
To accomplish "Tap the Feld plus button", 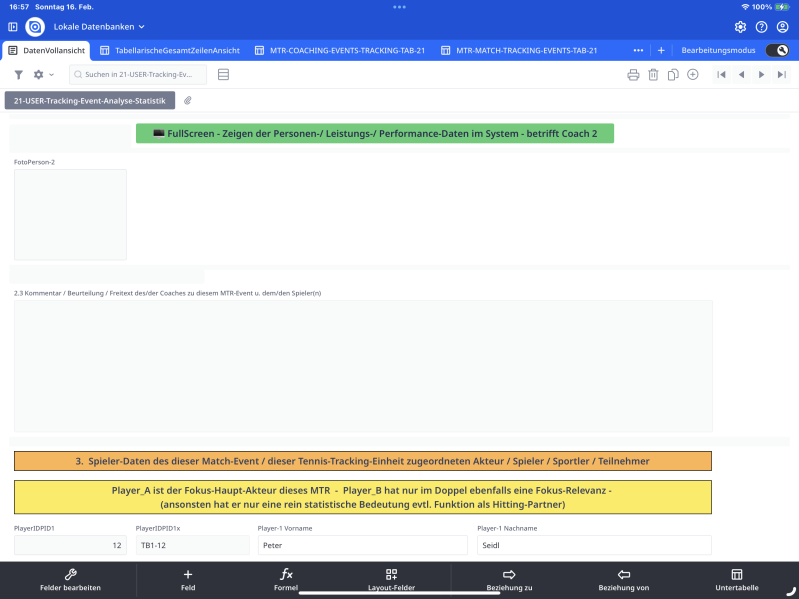I will point(188,580).
